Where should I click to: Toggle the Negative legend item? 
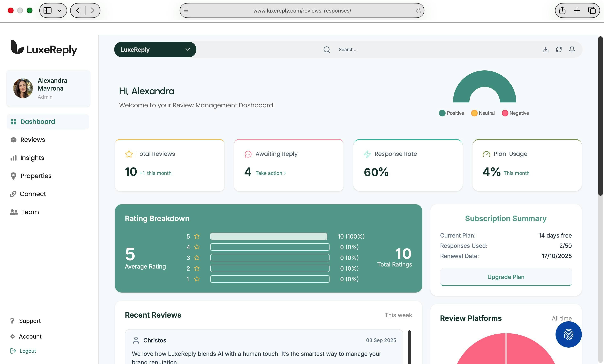click(x=515, y=113)
